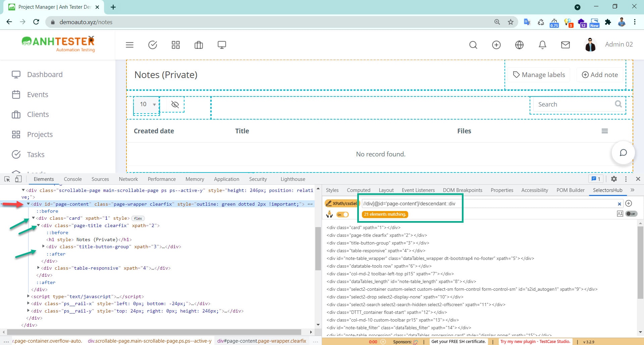Open Tasks in the sidebar

pos(28,154)
